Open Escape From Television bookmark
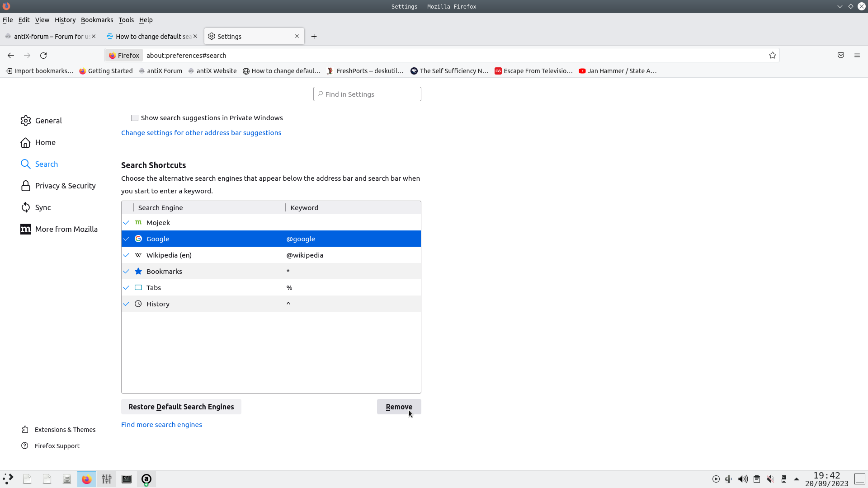The image size is (868, 488). coord(533,71)
